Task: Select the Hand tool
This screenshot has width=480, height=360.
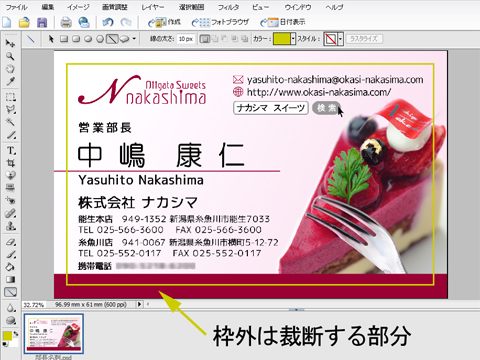Action: coord(10,69)
